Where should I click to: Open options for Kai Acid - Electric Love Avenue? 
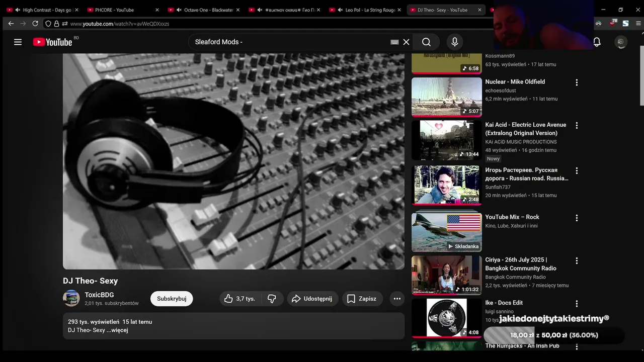(x=577, y=125)
